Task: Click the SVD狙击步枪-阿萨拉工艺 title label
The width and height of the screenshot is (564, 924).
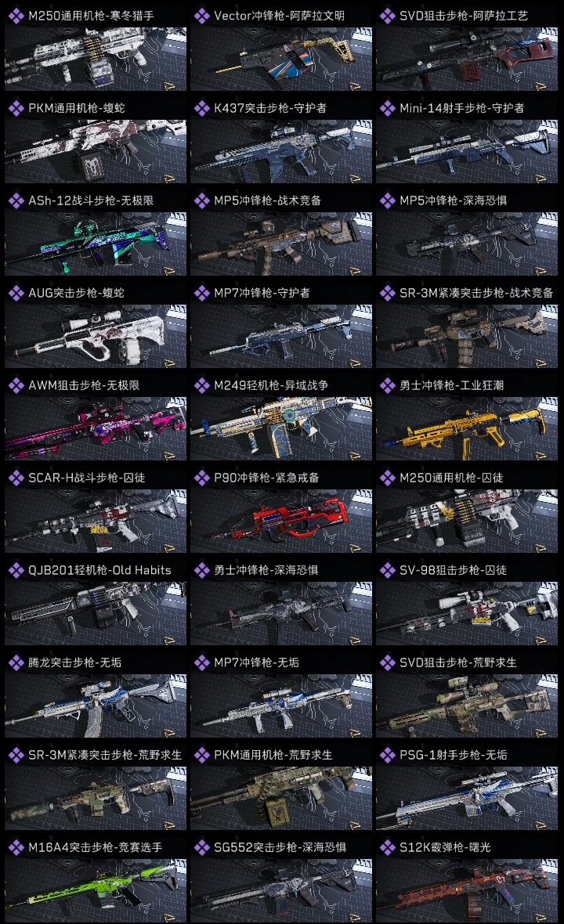Action: pos(464,16)
